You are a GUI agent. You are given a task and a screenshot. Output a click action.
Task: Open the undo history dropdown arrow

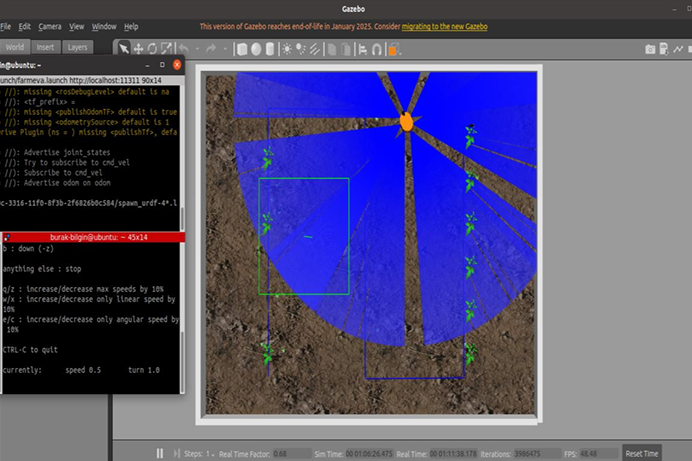(x=199, y=48)
